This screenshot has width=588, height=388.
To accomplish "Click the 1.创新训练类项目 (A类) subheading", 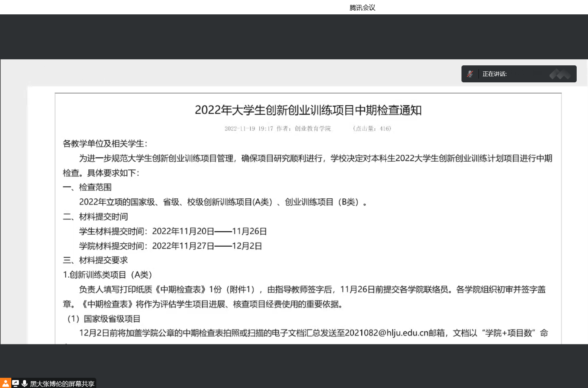I will point(107,275).
